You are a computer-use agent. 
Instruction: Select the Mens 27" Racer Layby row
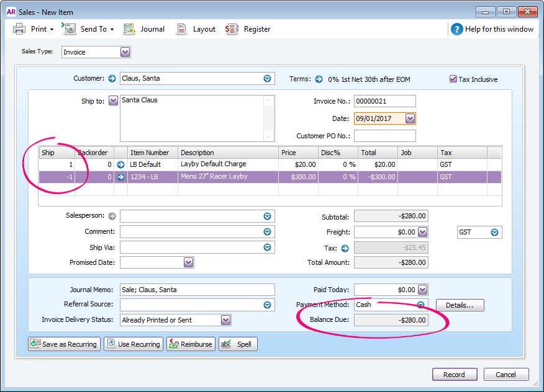pyautogui.click(x=213, y=177)
